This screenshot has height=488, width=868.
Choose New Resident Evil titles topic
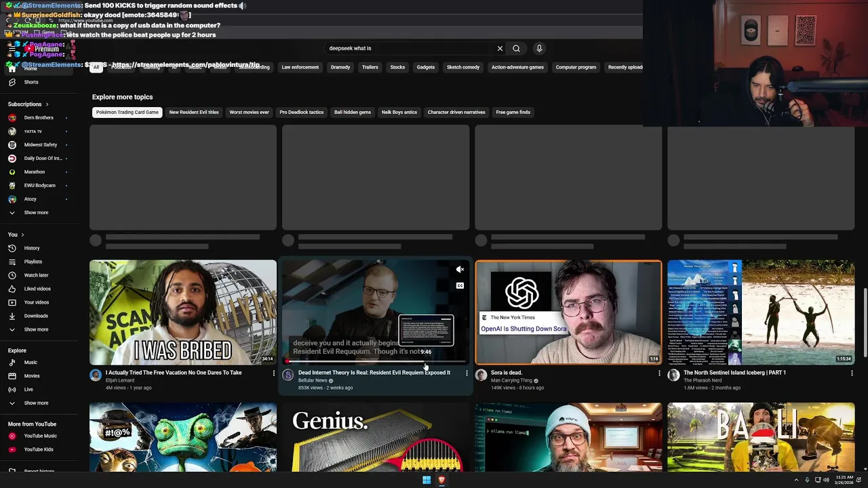pyautogui.click(x=194, y=113)
